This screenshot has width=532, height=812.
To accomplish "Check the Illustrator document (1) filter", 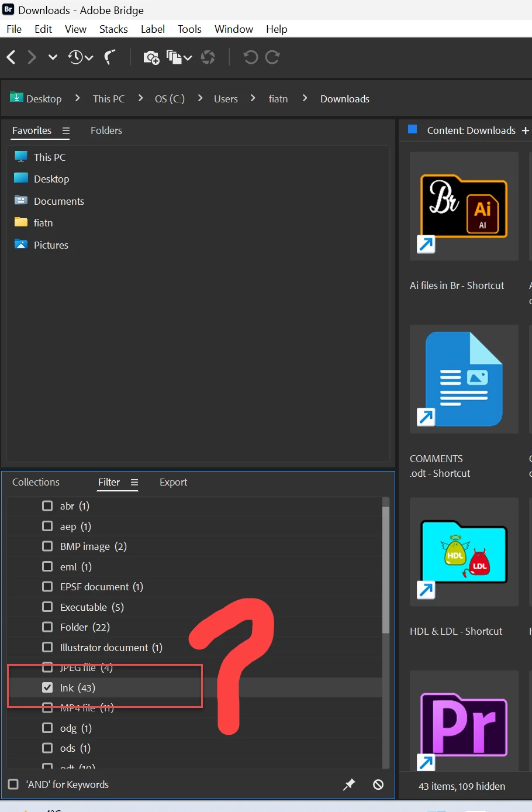I will [47, 647].
